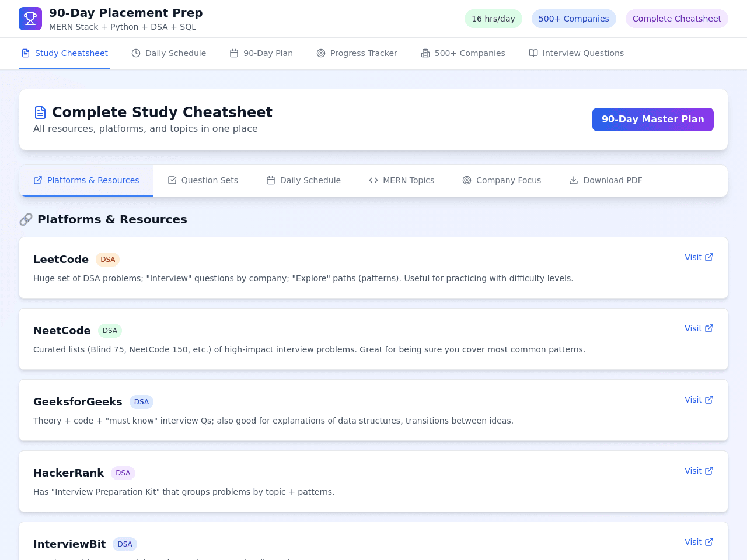Image resolution: width=747 pixels, height=560 pixels.
Task: Select the Company Focus sub-tab
Action: tap(502, 180)
